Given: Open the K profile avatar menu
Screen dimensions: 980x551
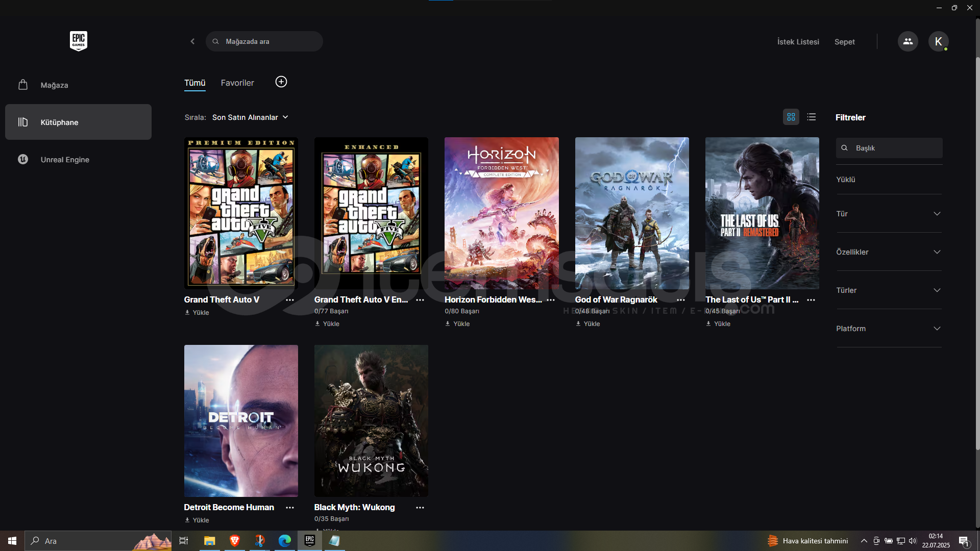Looking at the screenshot, I should click(938, 41).
